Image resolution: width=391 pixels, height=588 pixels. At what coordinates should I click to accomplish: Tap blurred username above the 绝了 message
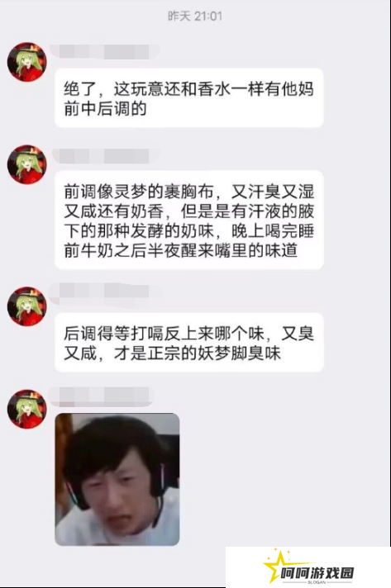[x=104, y=52]
